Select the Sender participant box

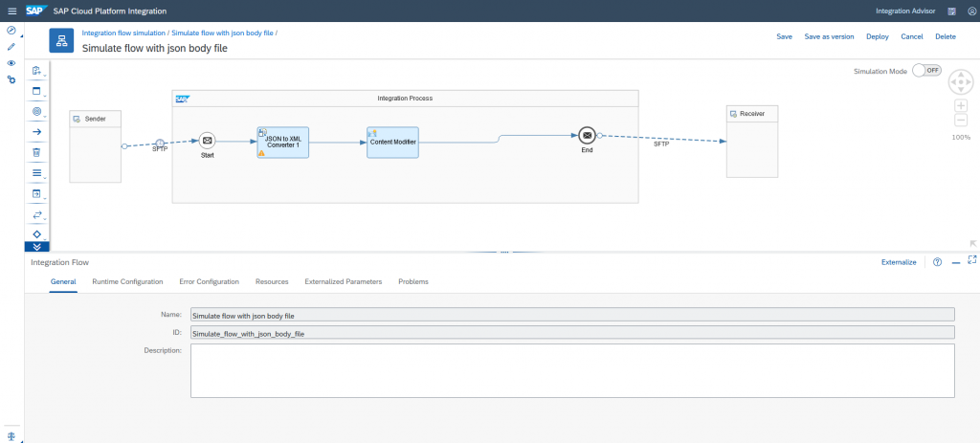click(95, 146)
